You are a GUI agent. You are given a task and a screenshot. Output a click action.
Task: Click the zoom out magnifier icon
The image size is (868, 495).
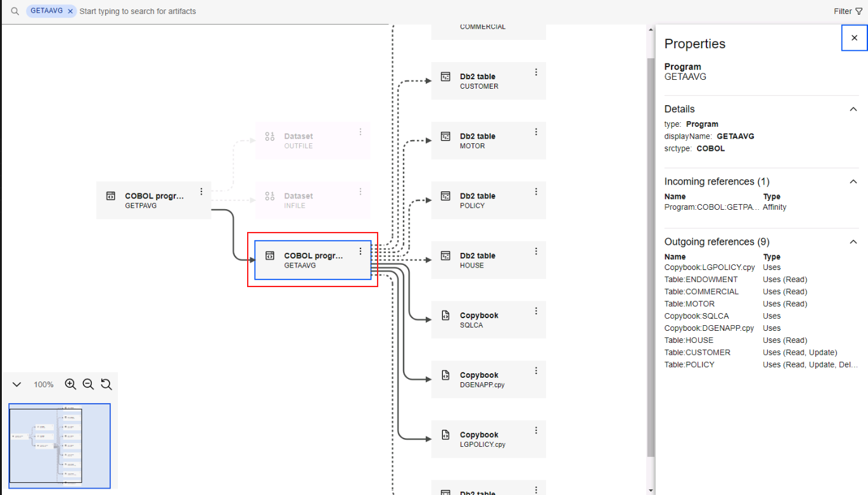[88, 384]
